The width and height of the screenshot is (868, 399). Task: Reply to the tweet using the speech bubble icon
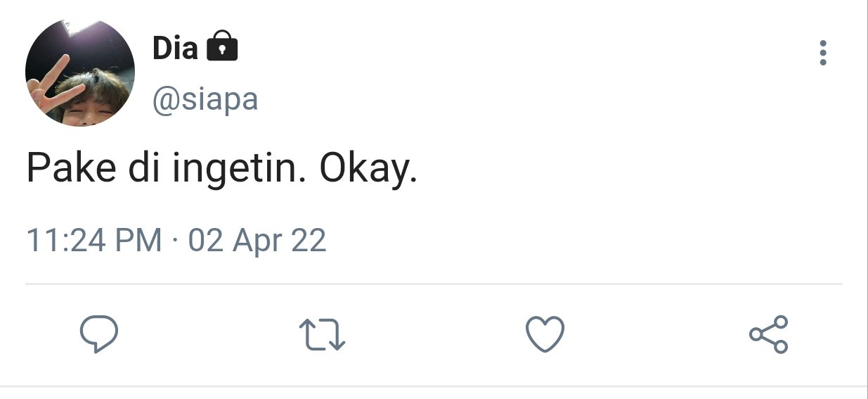(98, 334)
